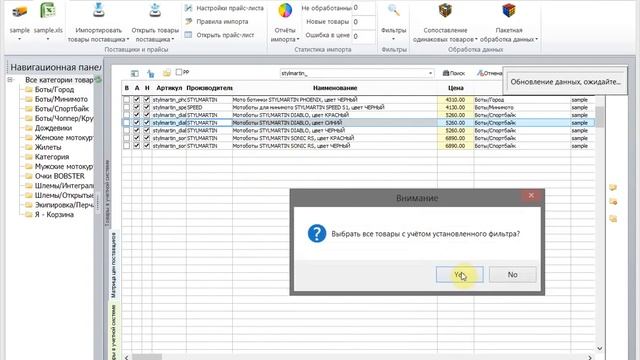The image size is (640, 360).
Task: Click the hand pointer icon in the table toolbar
Action: click(151, 73)
